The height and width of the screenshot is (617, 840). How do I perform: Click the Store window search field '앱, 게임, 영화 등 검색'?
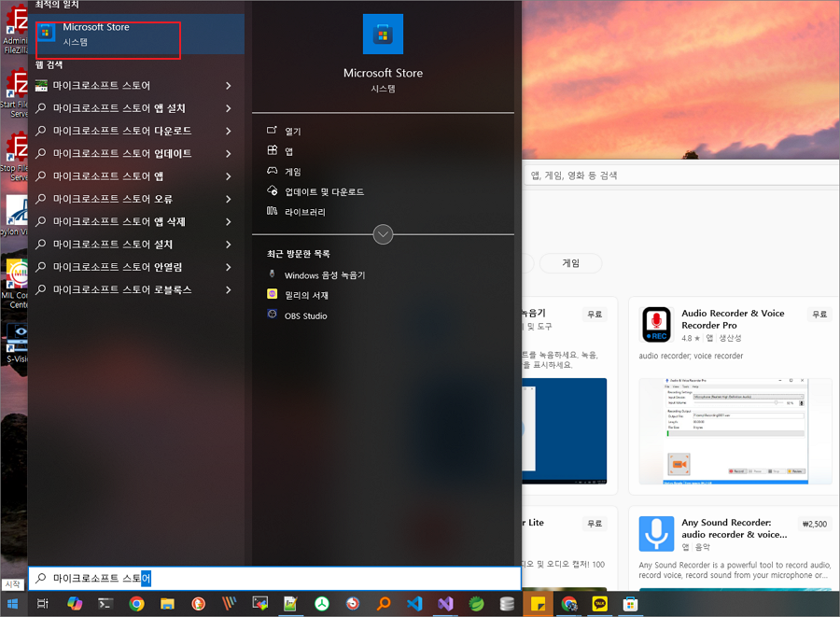(681, 175)
